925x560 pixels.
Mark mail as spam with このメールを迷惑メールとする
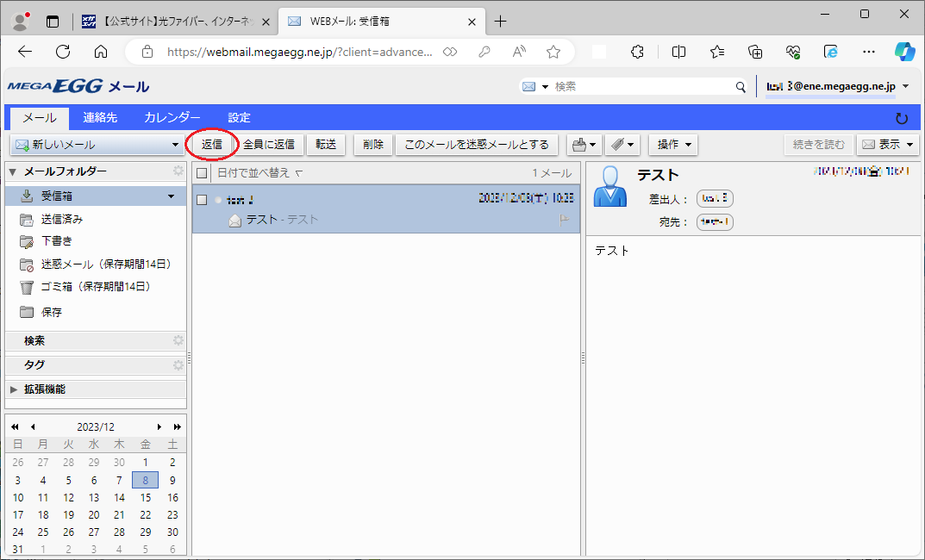(477, 145)
